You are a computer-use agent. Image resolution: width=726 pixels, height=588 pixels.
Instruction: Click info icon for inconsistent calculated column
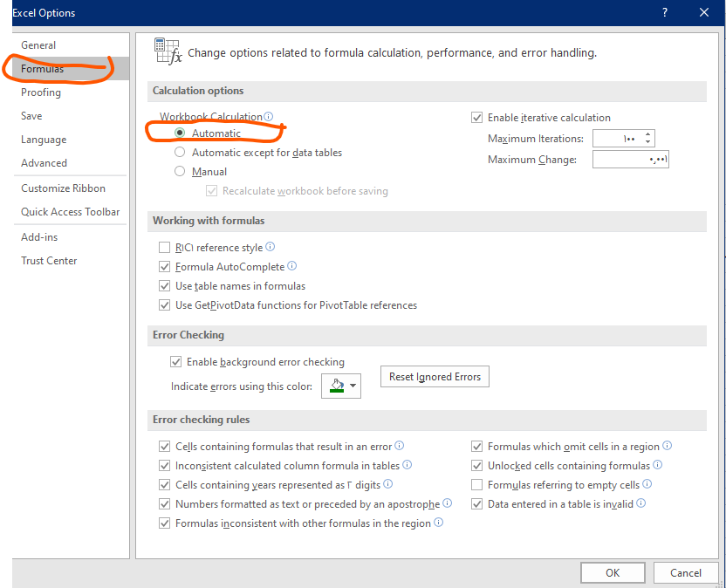(407, 464)
